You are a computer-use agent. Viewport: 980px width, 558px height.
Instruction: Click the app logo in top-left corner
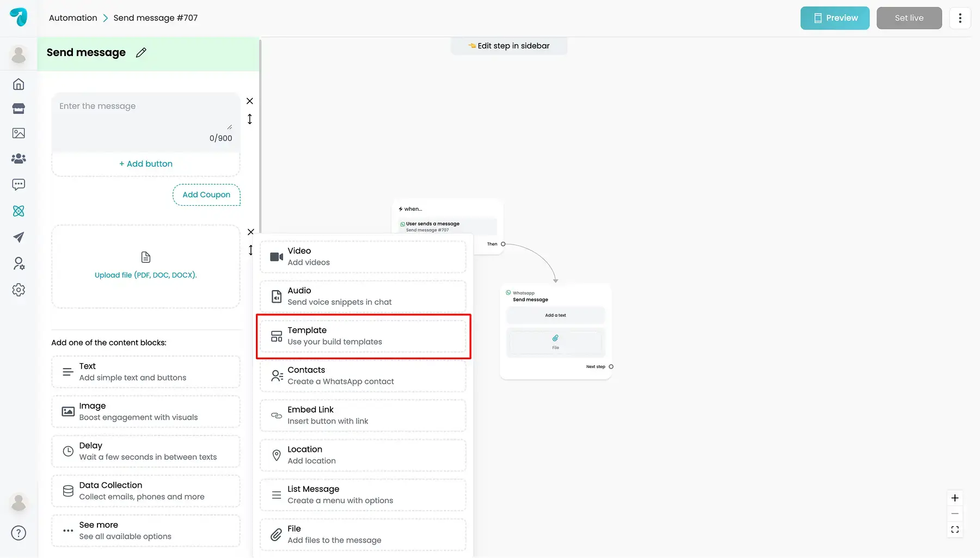(x=19, y=17)
